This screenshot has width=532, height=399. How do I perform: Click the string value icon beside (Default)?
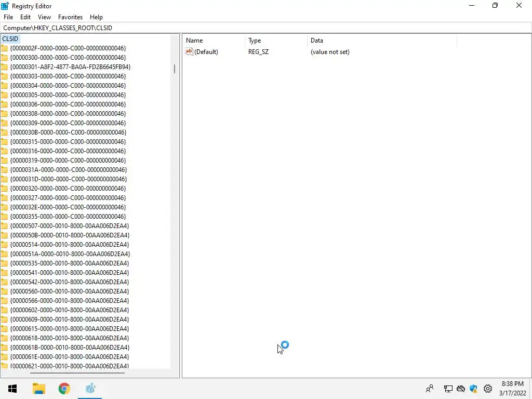189,51
